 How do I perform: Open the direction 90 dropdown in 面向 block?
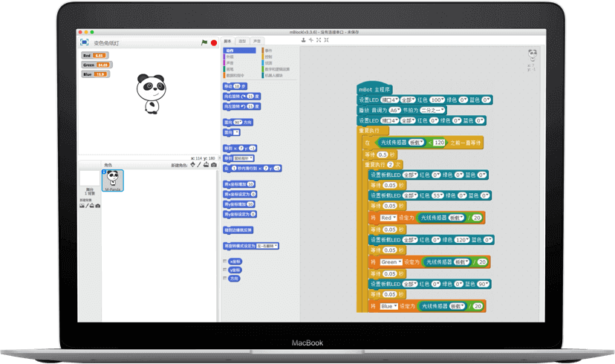click(x=238, y=123)
